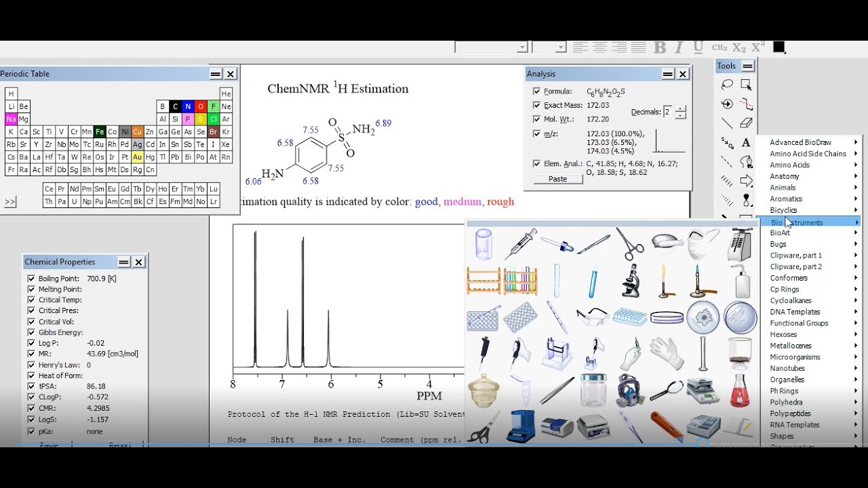Viewport: 868px width, 488px height.
Task: Select the Marquee tool in Tools palette
Action: point(746,85)
